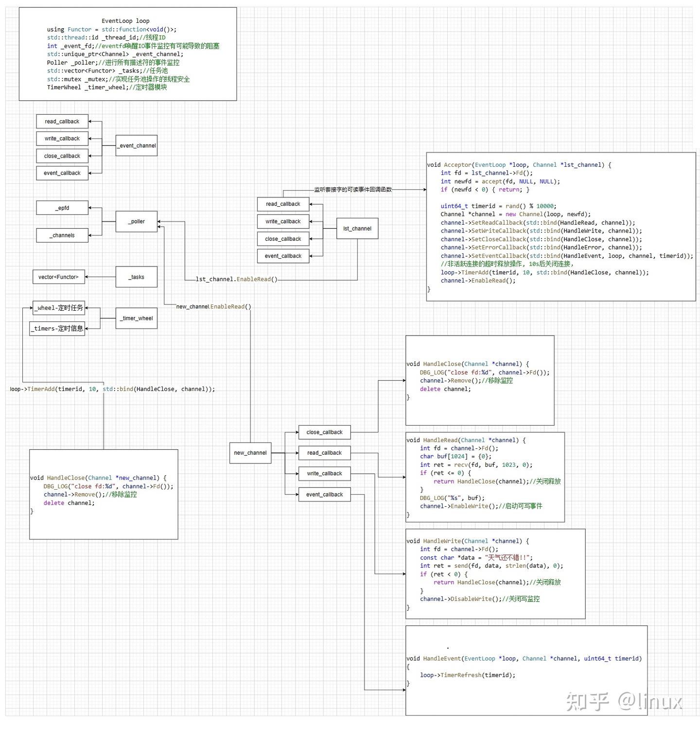This screenshot has height=730, width=700.
Task: Click the _poller node box
Action: click(137, 221)
